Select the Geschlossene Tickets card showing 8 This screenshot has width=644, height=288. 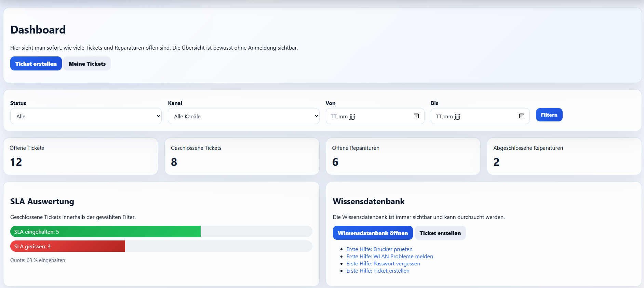pyautogui.click(x=242, y=156)
